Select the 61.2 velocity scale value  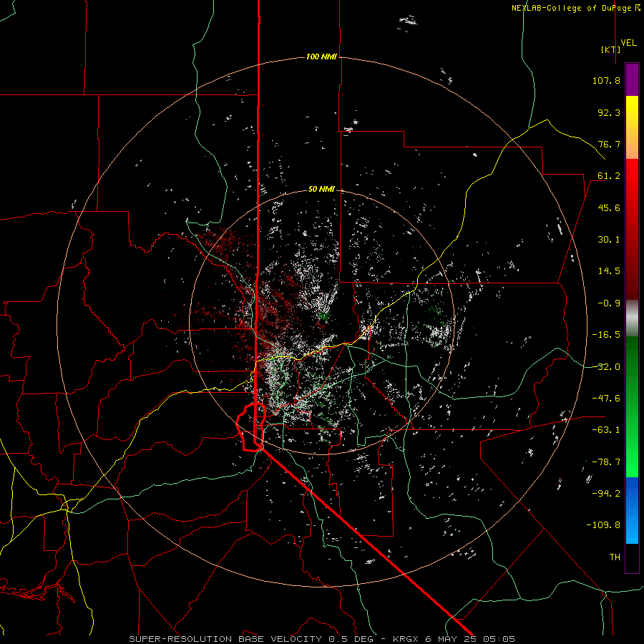pyautogui.click(x=609, y=176)
